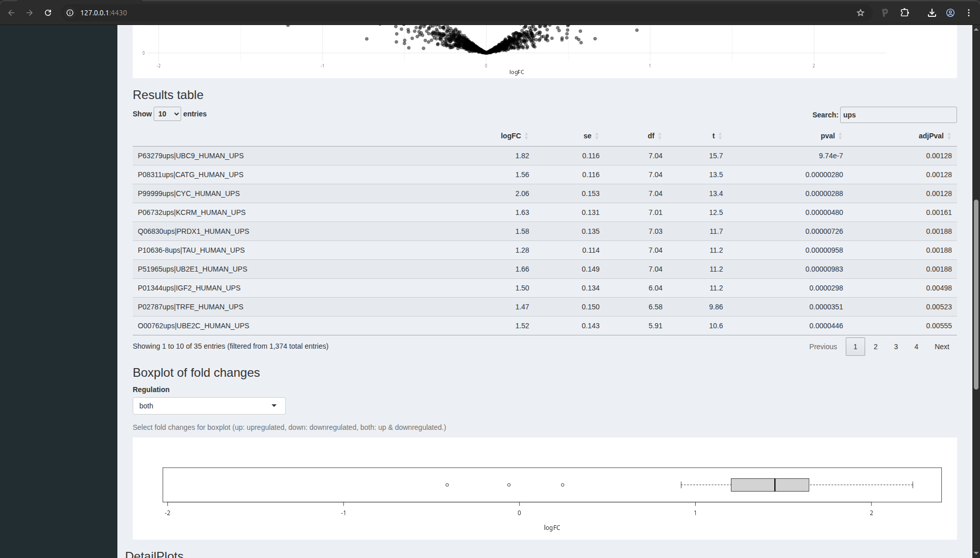
Task: Bookmark this page with the star icon
Action: 861,13
